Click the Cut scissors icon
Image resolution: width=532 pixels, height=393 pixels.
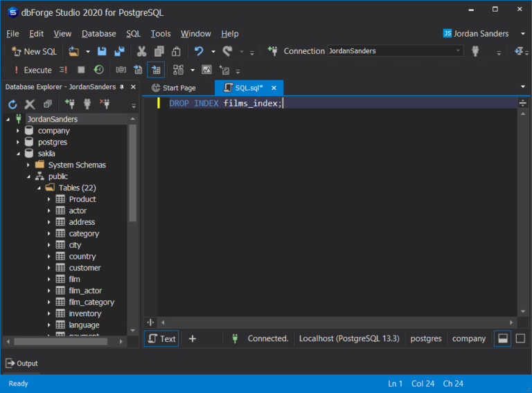pyautogui.click(x=141, y=51)
